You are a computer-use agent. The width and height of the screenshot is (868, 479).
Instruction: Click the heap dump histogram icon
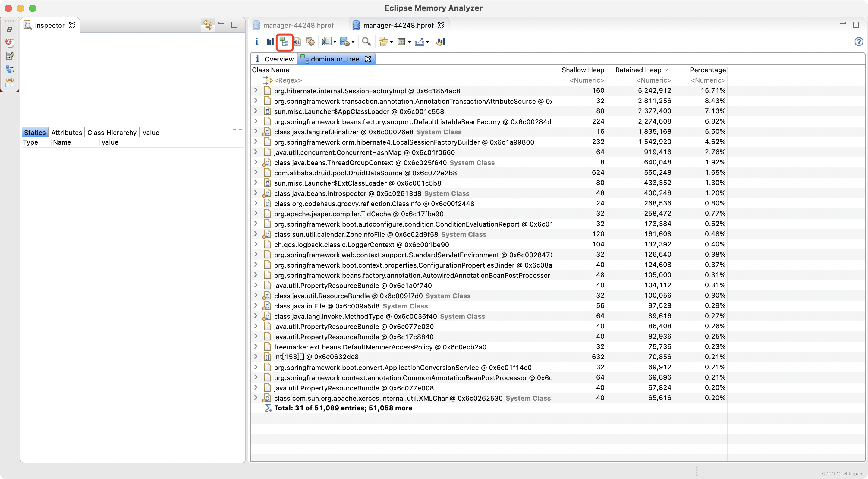coord(270,41)
